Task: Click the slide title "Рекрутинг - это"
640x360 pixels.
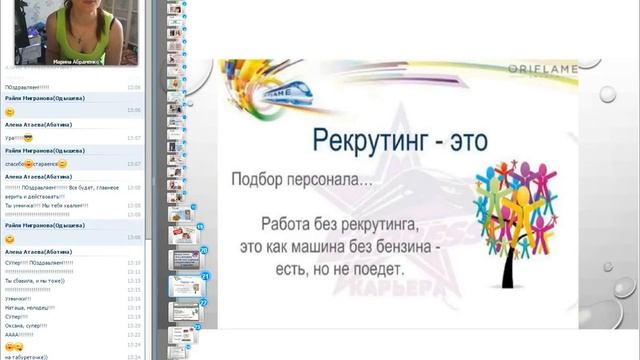Action: [400, 141]
